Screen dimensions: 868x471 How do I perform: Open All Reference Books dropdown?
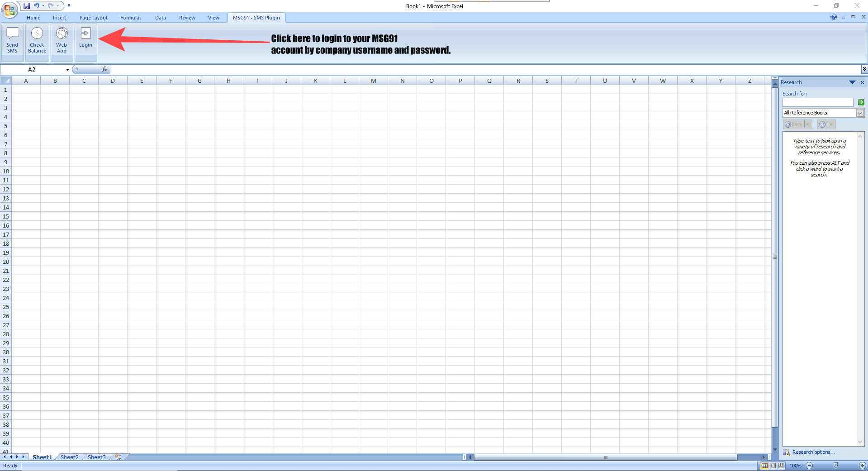point(860,113)
